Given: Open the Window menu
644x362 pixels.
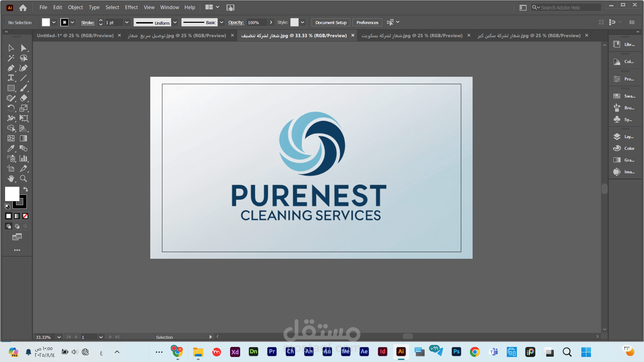Looking at the screenshot, I should [169, 7].
